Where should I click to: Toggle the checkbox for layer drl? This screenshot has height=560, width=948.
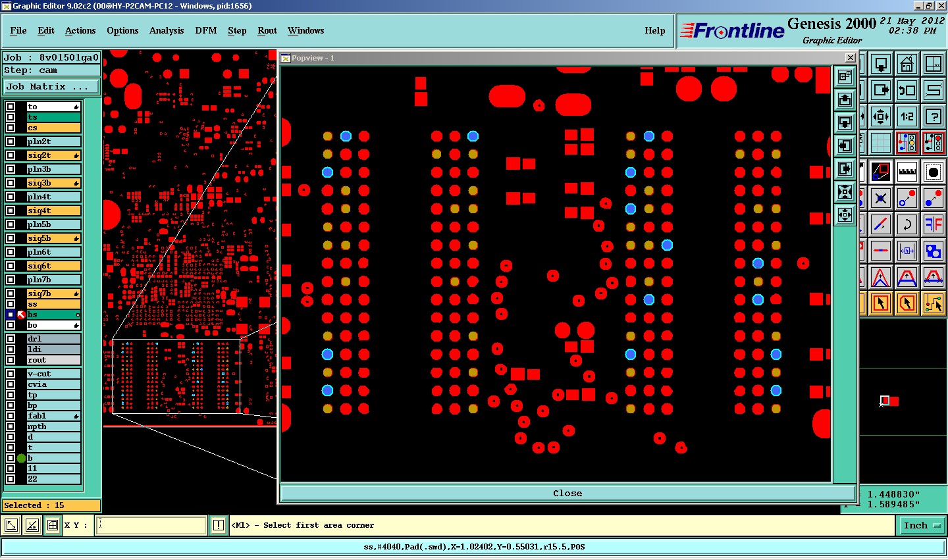[x=11, y=339]
